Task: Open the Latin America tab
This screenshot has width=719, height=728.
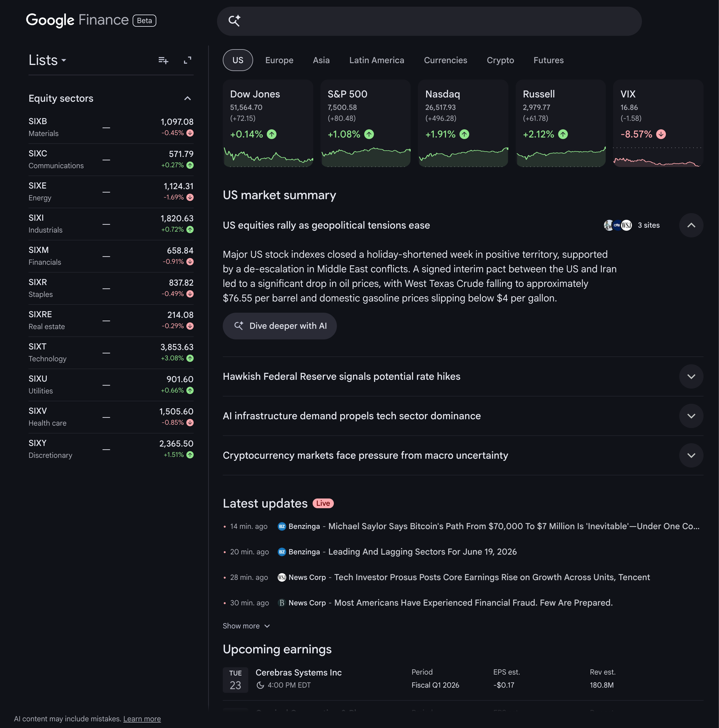Action: point(377,60)
